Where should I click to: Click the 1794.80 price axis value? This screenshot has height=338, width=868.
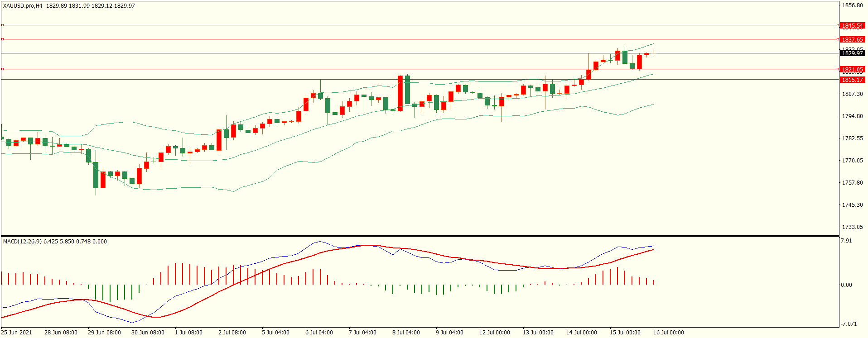(x=852, y=116)
